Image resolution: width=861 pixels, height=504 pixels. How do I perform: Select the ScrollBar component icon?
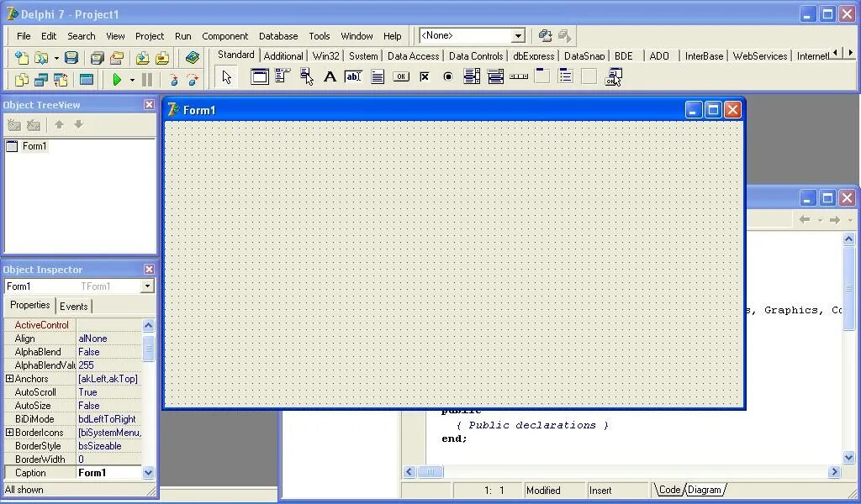coord(519,76)
